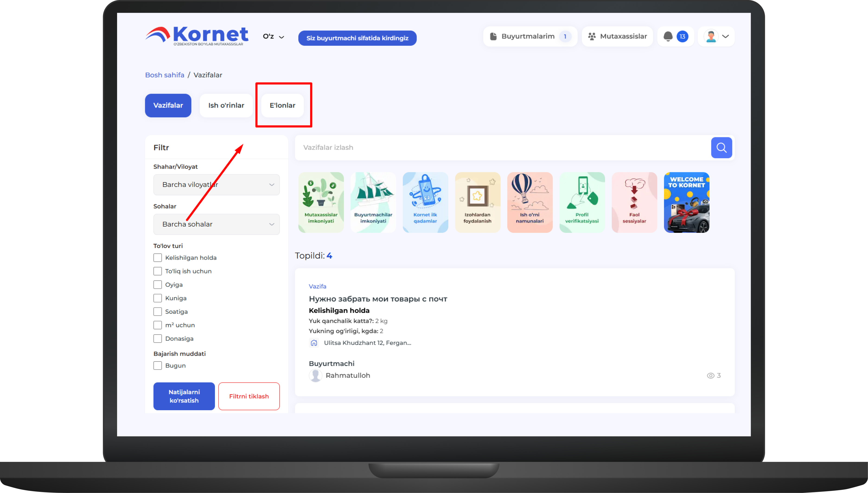Enable the Soatiga payment checkbox

pos(157,311)
